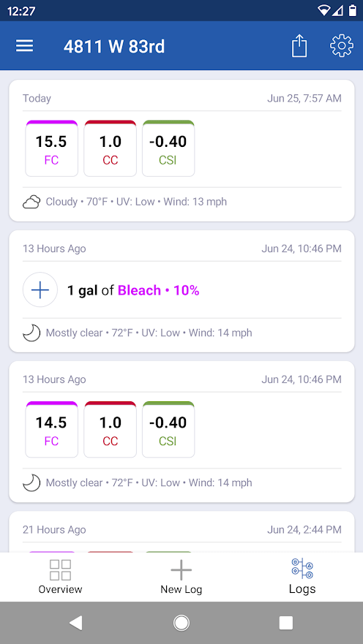This screenshot has width=363, height=644.
Task: Open settings via the gear icon
Action: [x=342, y=46]
